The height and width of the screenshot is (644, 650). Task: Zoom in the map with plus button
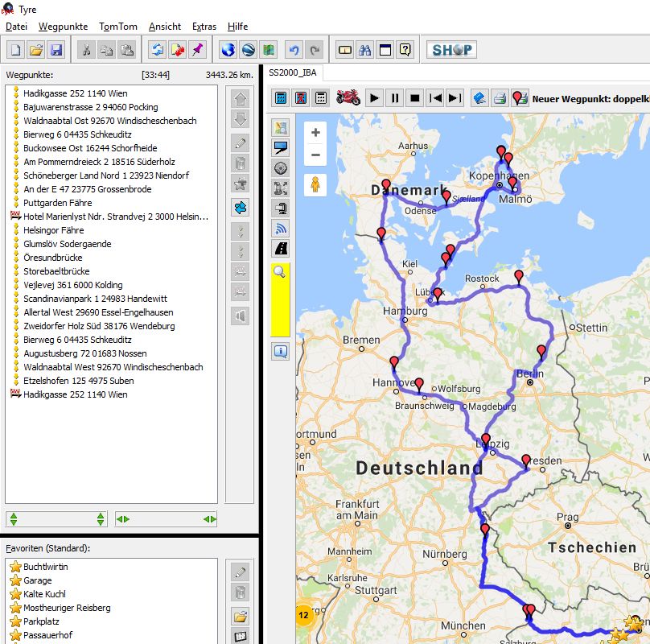pos(315,133)
